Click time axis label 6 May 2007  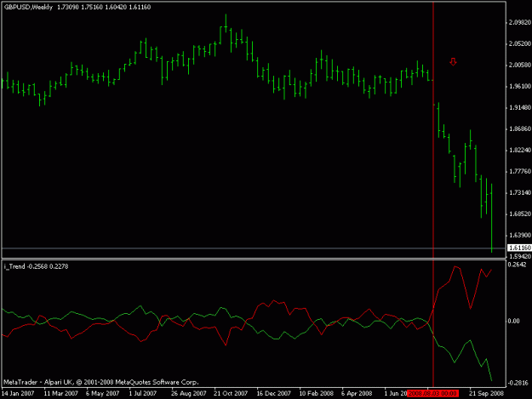pyautogui.click(x=102, y=393)
